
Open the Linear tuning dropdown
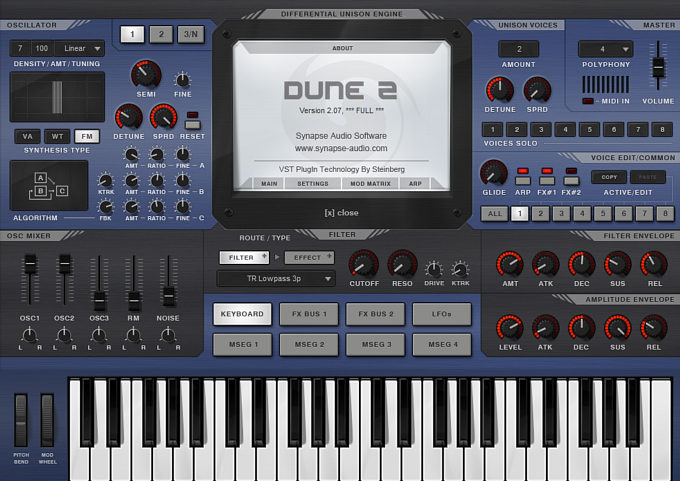(83, 48)
